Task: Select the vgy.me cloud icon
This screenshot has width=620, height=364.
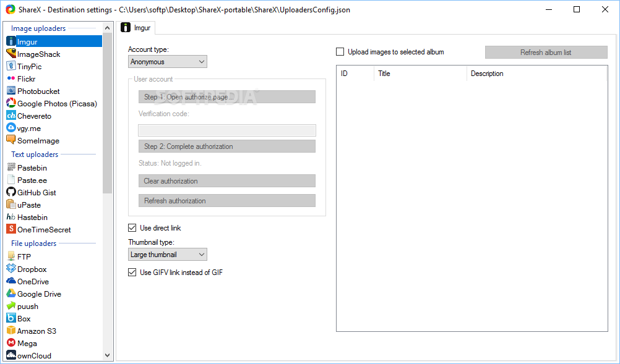Action: coord(11,128)
